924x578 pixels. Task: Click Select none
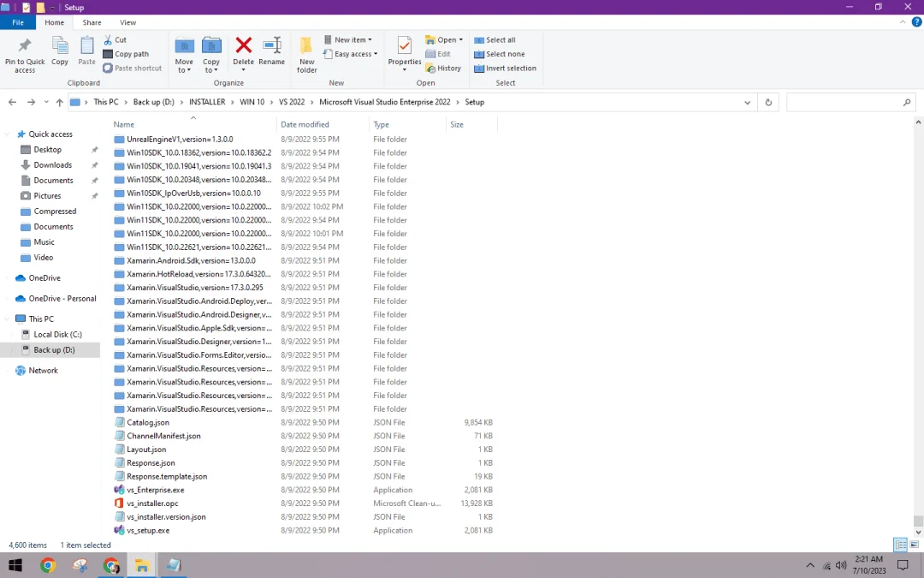click(499, 54)
